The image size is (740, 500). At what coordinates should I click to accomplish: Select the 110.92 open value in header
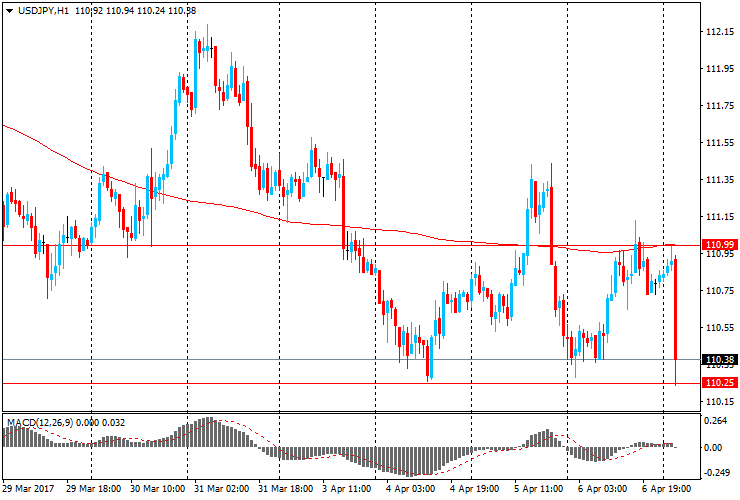point(89,10)
